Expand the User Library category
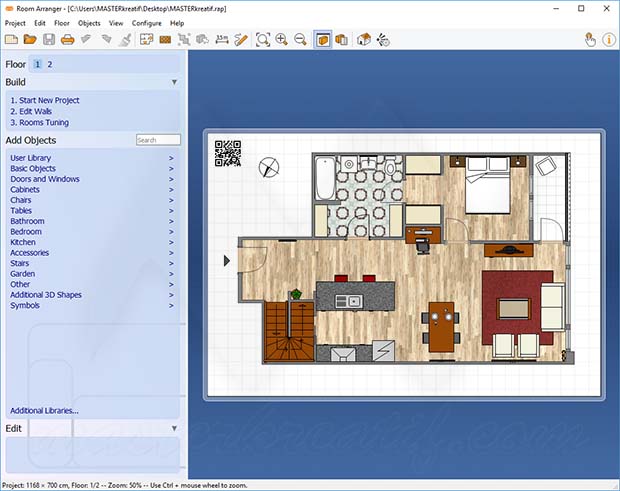The width and height of the screenshot is (620, 491). point(92,158)
